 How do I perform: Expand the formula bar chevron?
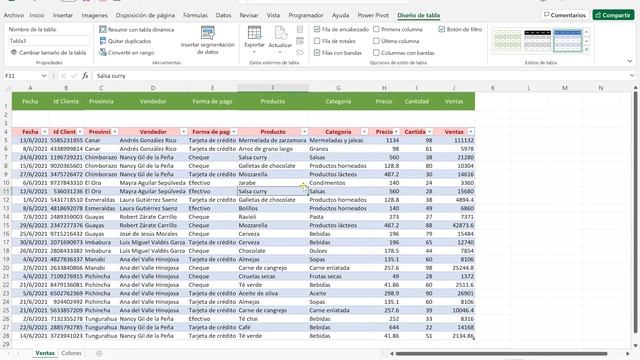pyautogui.click(x=632, y=76)
